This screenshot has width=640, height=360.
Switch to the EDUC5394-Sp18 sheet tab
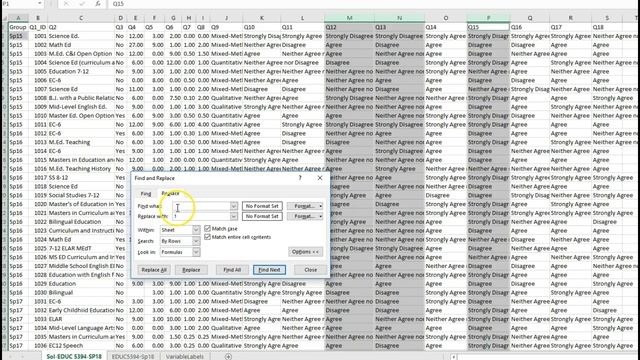tap(133, 356)
